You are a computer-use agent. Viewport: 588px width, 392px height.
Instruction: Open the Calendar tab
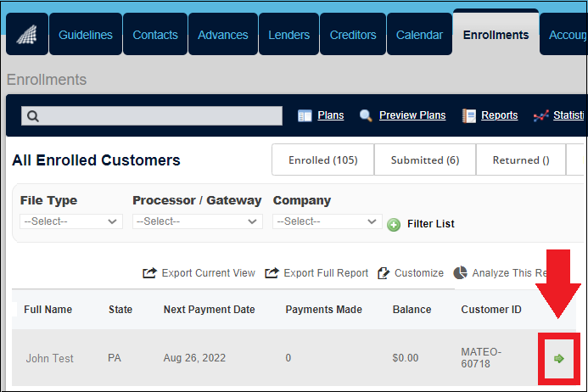tap(419, 35)
